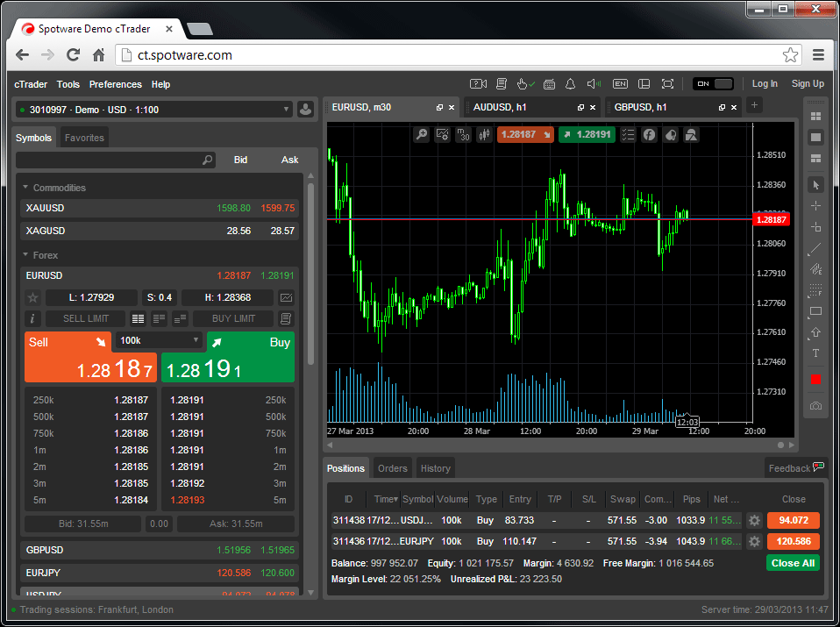Toggle one-click trading hand icon

pos(525,84)
